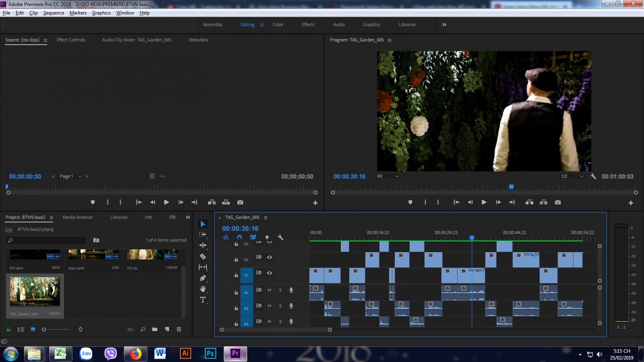Toggle V2 track output eye

[270, 257]
